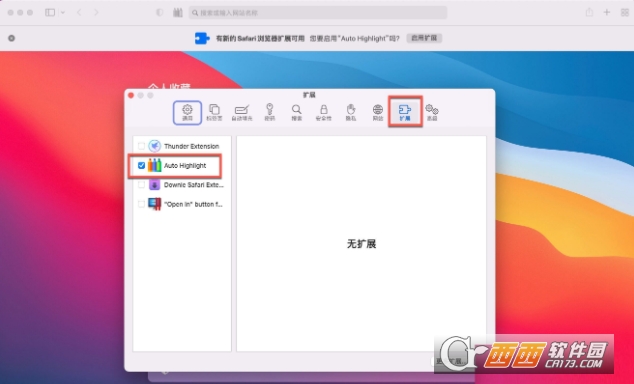Uncheck the Auto Highlight extension checkbox
Viewport: 634px width, 384px height.
[x=141, y=165]
